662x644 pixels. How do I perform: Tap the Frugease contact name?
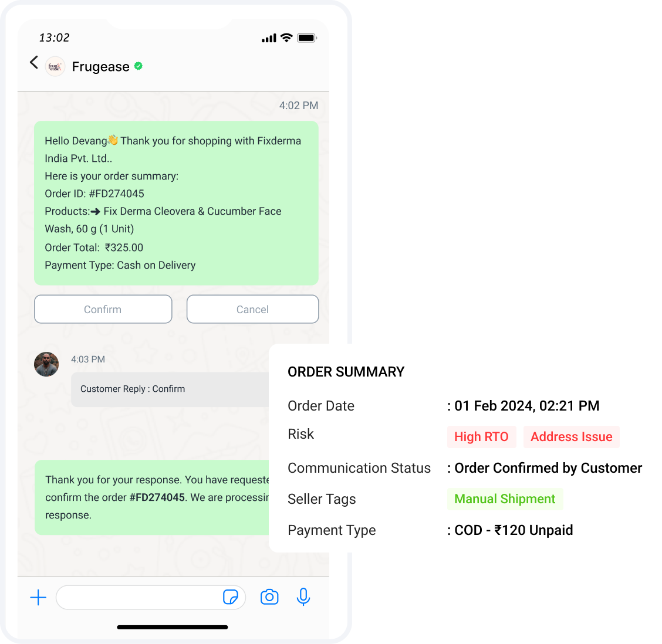point(100,67)
